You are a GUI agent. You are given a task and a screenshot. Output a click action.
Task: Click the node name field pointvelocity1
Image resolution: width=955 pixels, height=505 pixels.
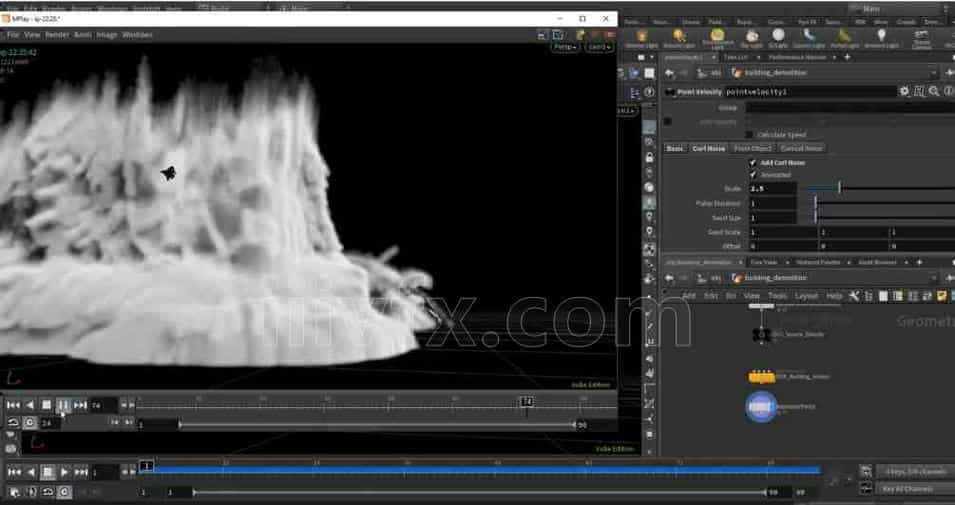tap(810, 92)
